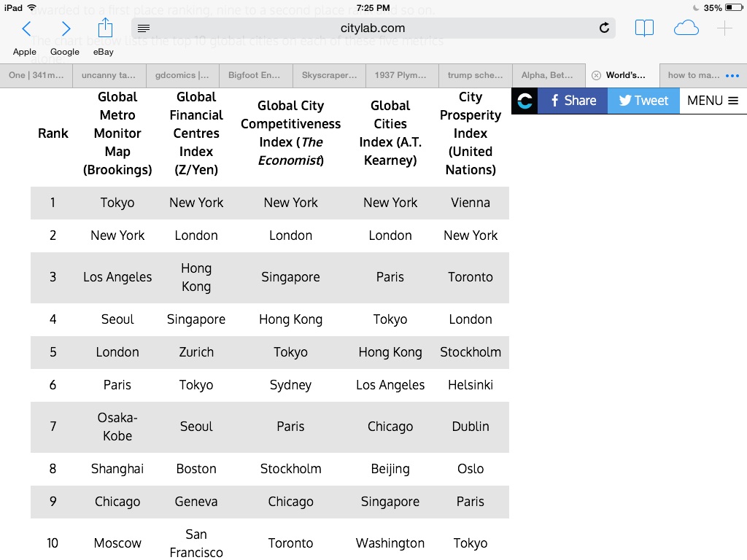Add a new tab with plus icon
The height and width of the screenshot is (560, 747).
[x=724, y=28]
